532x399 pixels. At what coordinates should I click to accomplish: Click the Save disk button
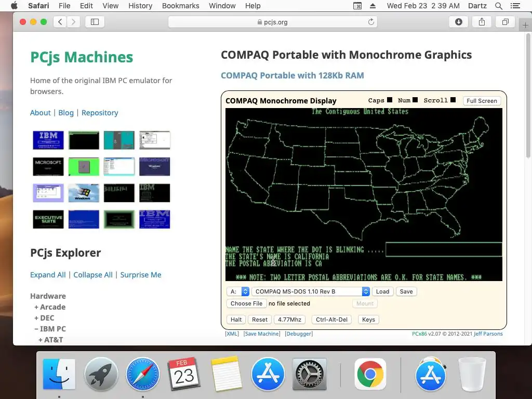406,291
